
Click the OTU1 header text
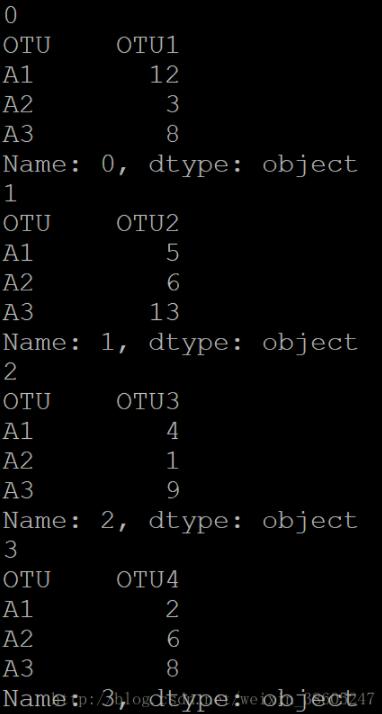pos(148,46)
